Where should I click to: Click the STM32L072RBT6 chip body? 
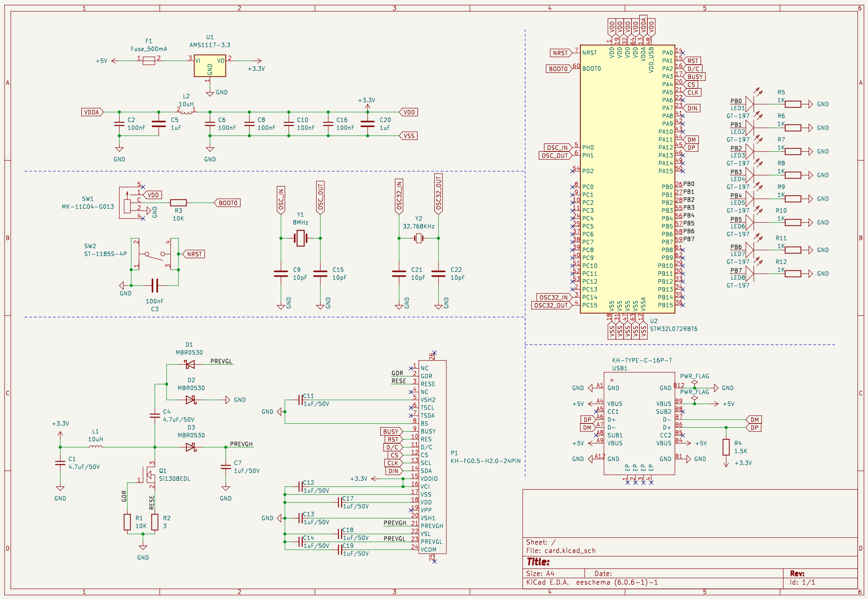(x=627, y=178)
